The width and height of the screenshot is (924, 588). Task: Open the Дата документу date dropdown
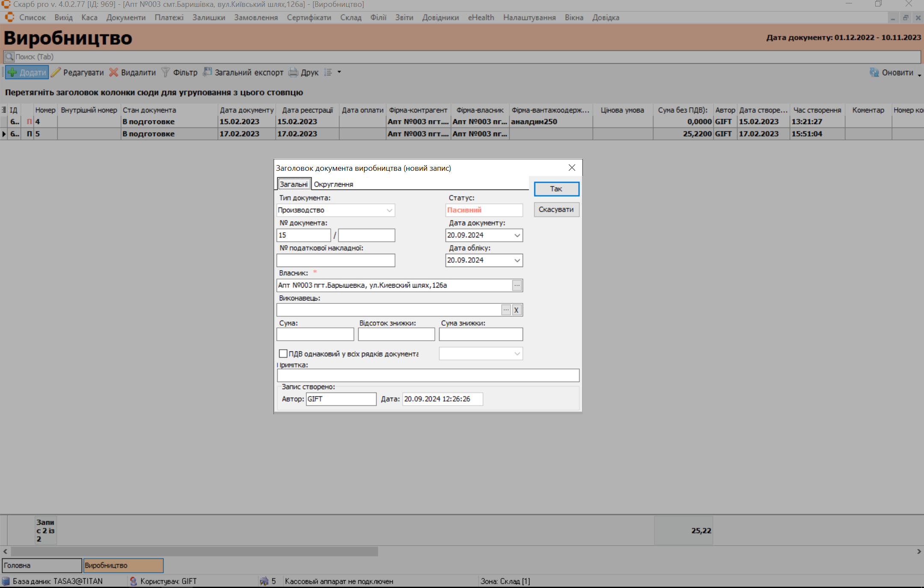click(517, 235)
